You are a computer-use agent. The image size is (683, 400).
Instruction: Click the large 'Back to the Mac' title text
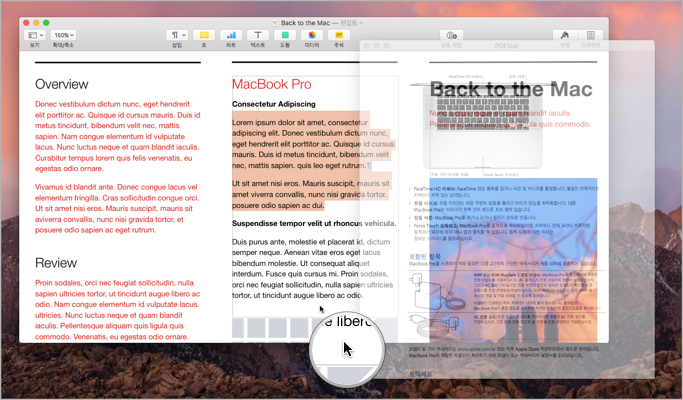511,89
